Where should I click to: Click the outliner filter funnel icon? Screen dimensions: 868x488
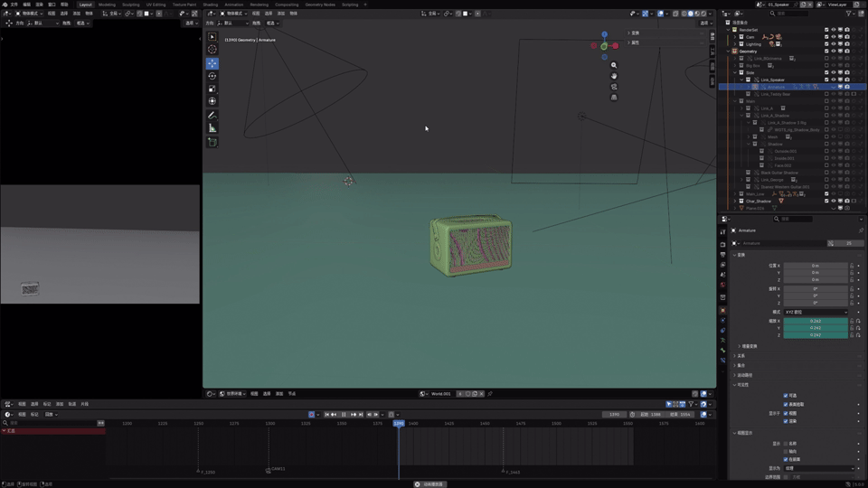(x=848, y=14)
